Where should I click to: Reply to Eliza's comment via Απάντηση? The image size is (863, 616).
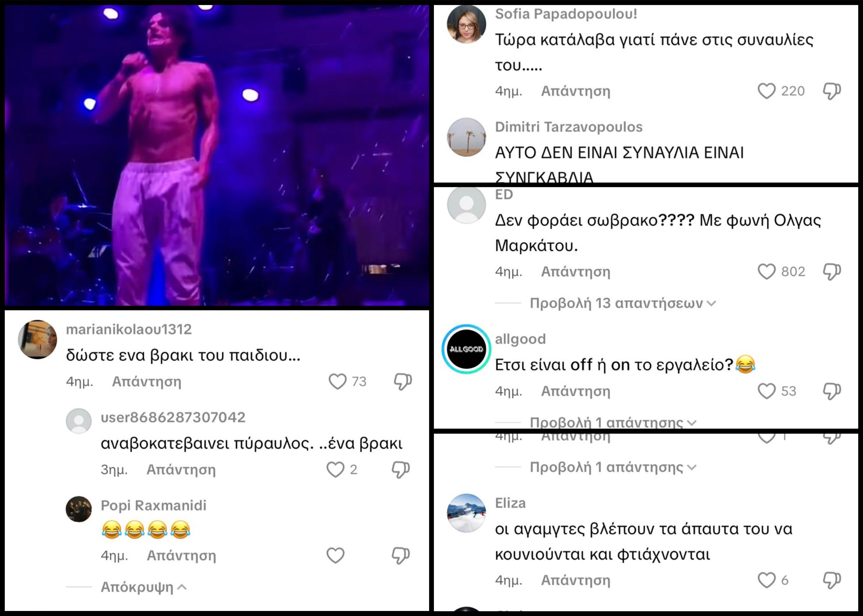coord(575,580)
